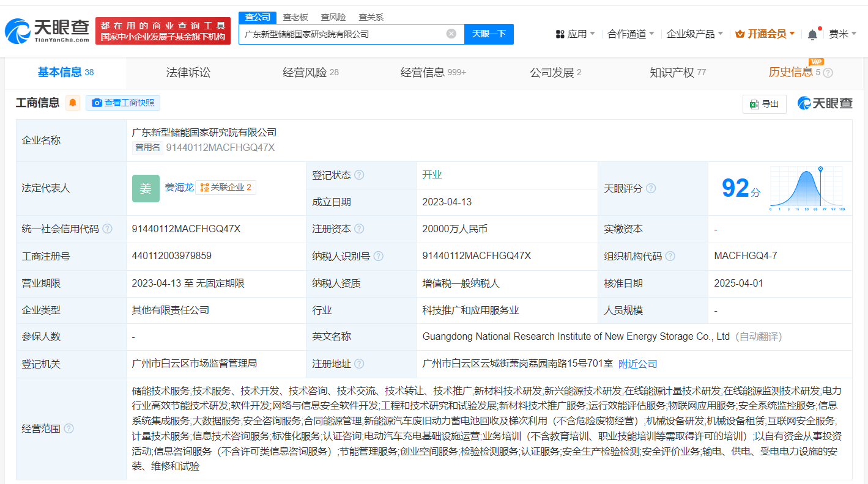
Task: Select the 查老板 search tab
Action: (295, 17)
